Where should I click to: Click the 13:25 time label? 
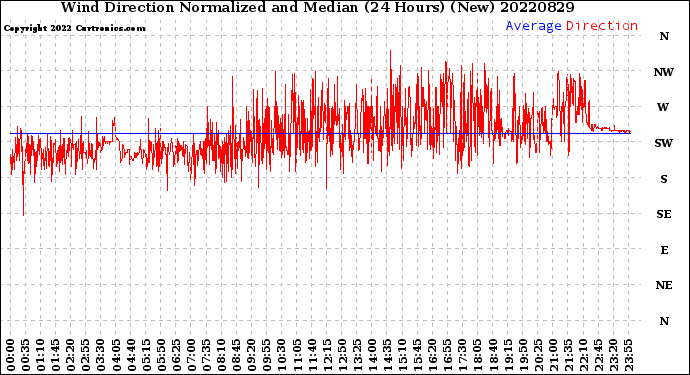[x=357, y=355]
